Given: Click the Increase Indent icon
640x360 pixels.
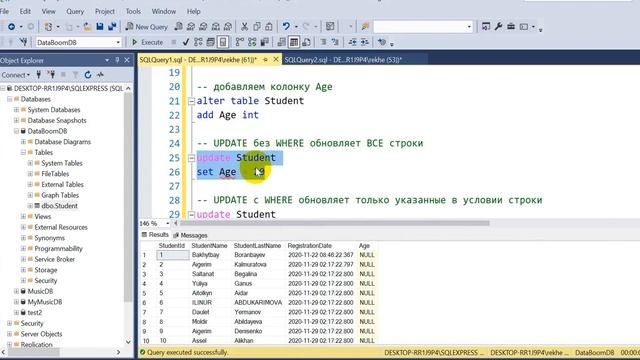Looking at the screenshot, I should tap(364, 42).
